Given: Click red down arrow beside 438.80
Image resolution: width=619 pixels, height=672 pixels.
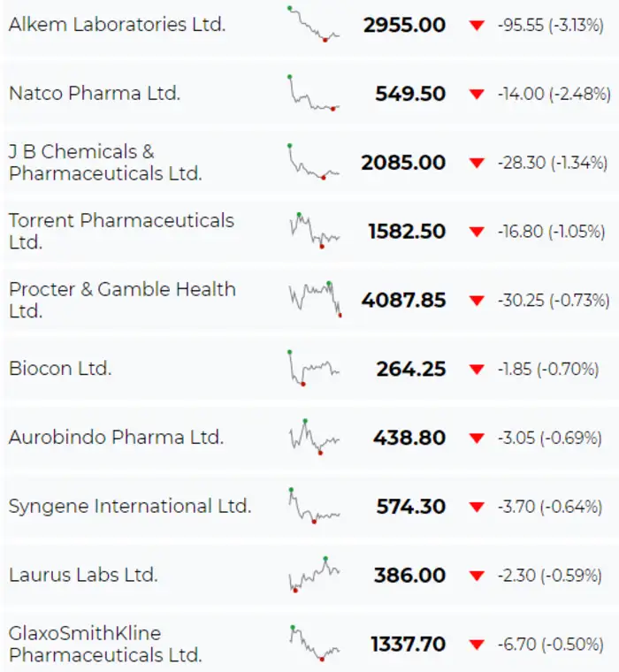Looking at the screenshot, I should 478,439.
